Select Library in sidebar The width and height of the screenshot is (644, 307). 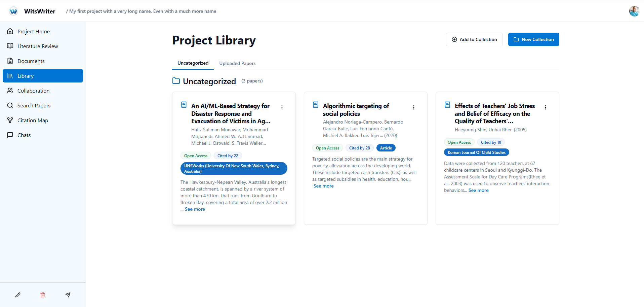[43, 76]
